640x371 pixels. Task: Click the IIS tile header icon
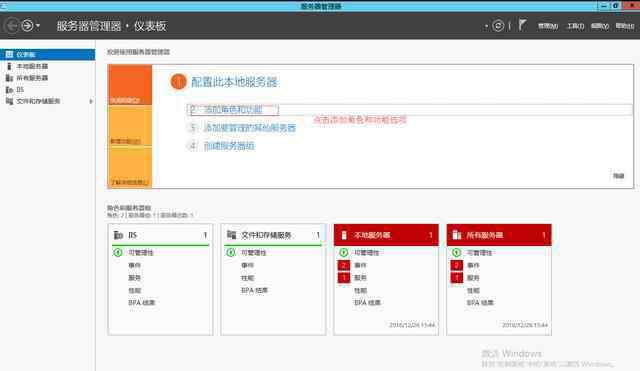(118, 235)
